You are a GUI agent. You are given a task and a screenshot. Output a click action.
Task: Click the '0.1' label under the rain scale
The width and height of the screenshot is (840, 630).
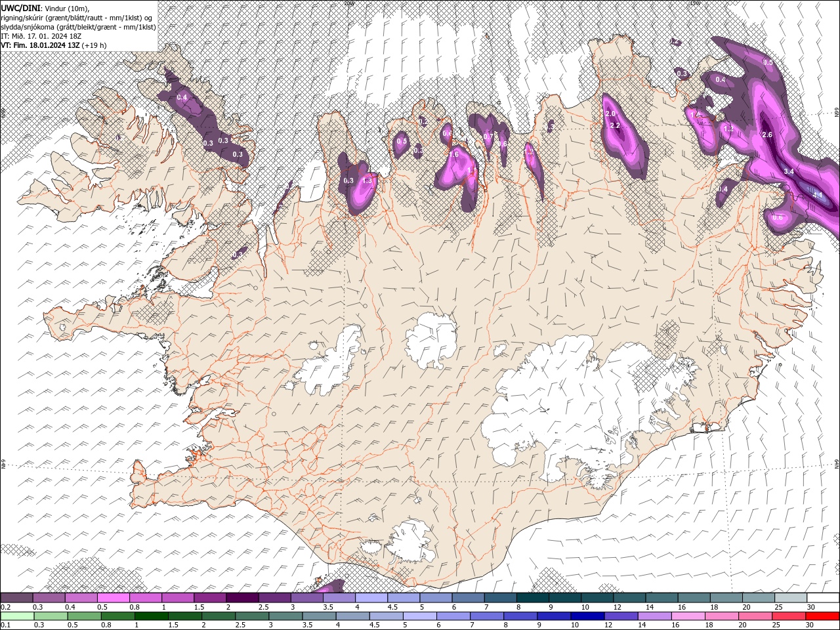point(5,625)
